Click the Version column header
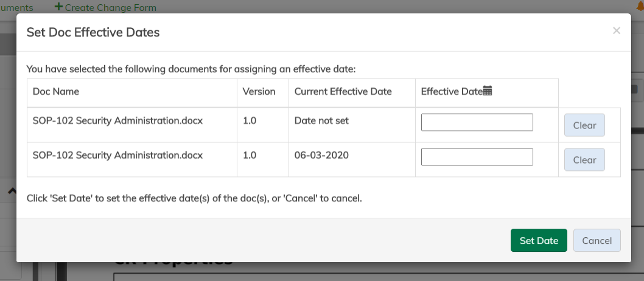644x281 pixels. coord(259,91)
